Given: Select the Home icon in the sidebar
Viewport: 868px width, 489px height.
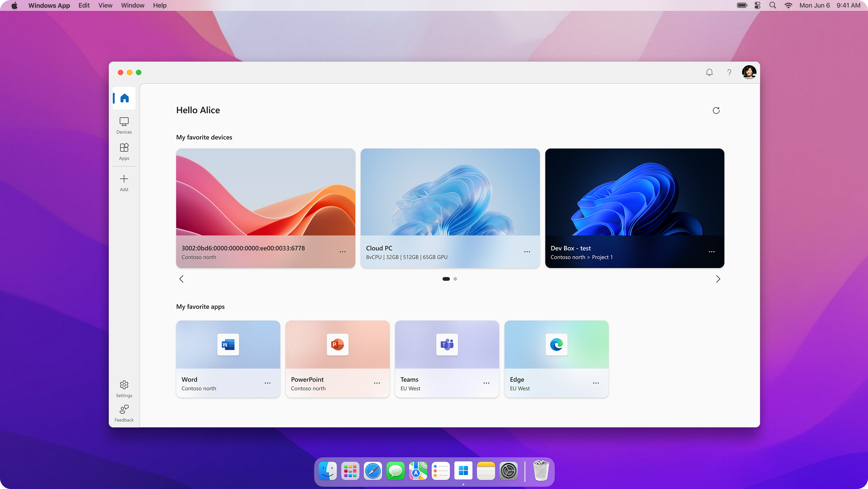Looking at the screenshot, I should (124, 98).
